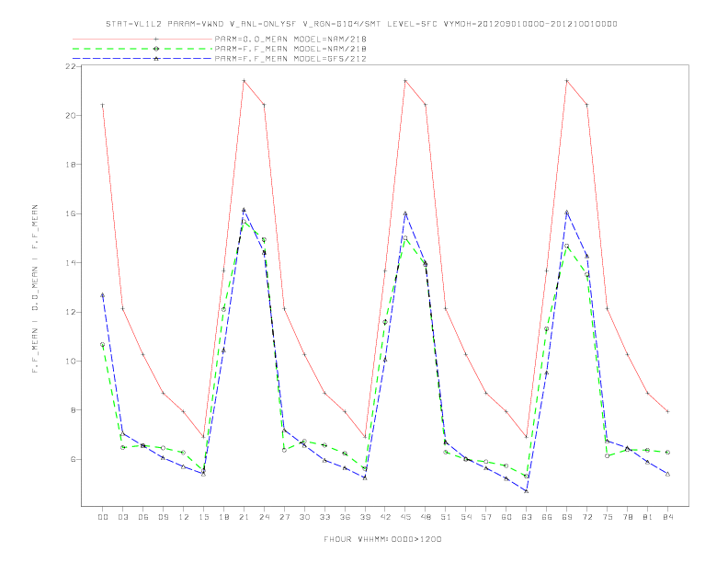Viewport: 728px width, 563px height.
Task: Click x-axis forecast hour label 75
Action: [608, 517]
